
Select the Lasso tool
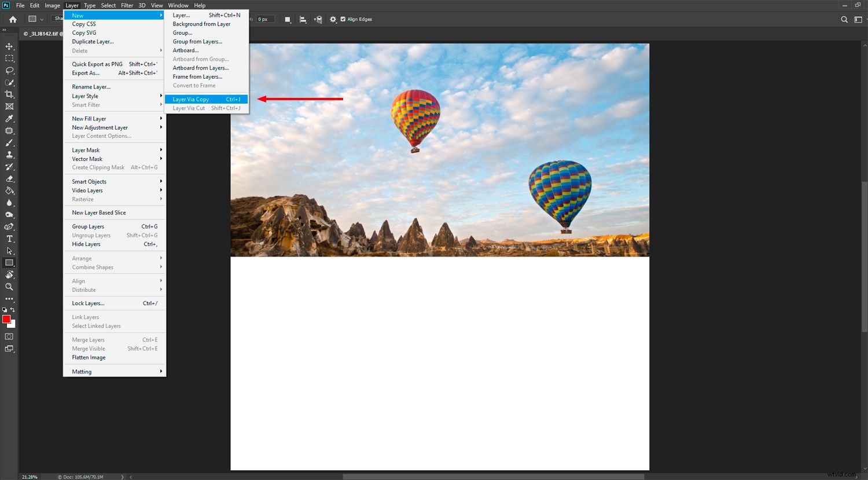click(9, 71)
